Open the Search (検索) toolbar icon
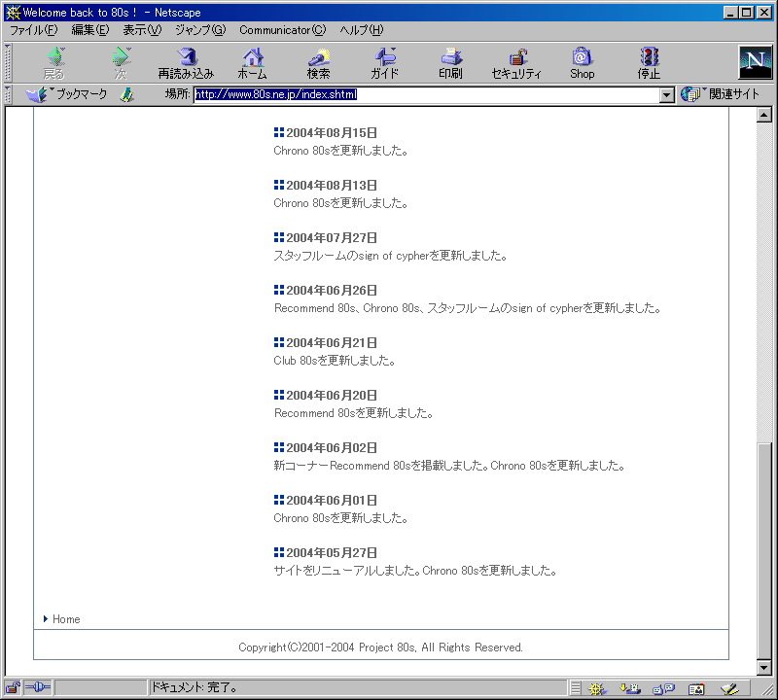 pyautogui.click(x=319, y=63)
